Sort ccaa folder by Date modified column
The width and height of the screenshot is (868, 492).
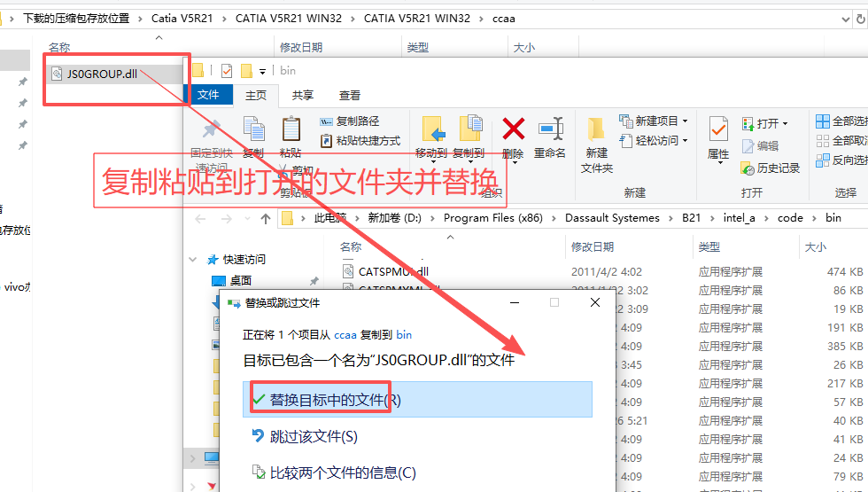pyautogui.click(x=300, y=48)
